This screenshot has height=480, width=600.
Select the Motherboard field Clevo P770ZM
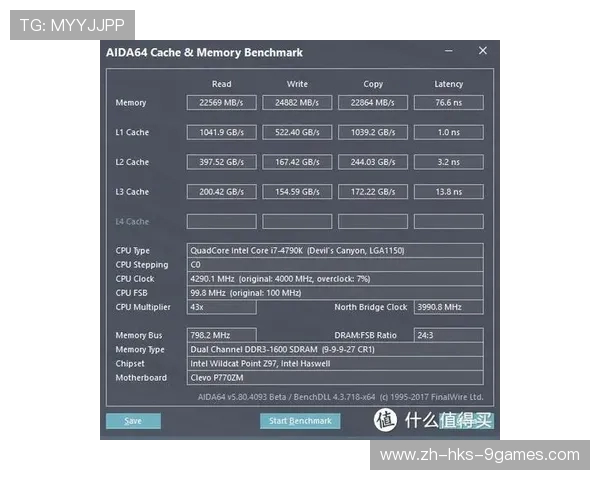[335, 378]
